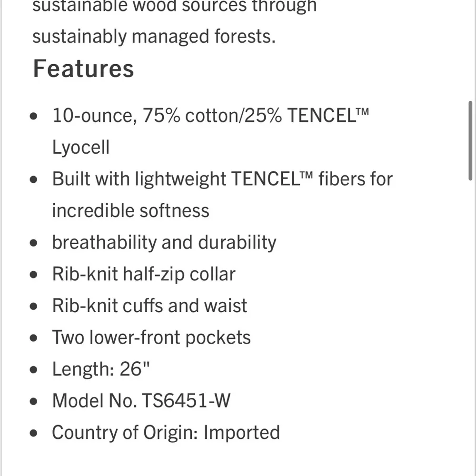Click the model number TS6451-W
This screenshot has width=476, height=476.
click(186, 401)
